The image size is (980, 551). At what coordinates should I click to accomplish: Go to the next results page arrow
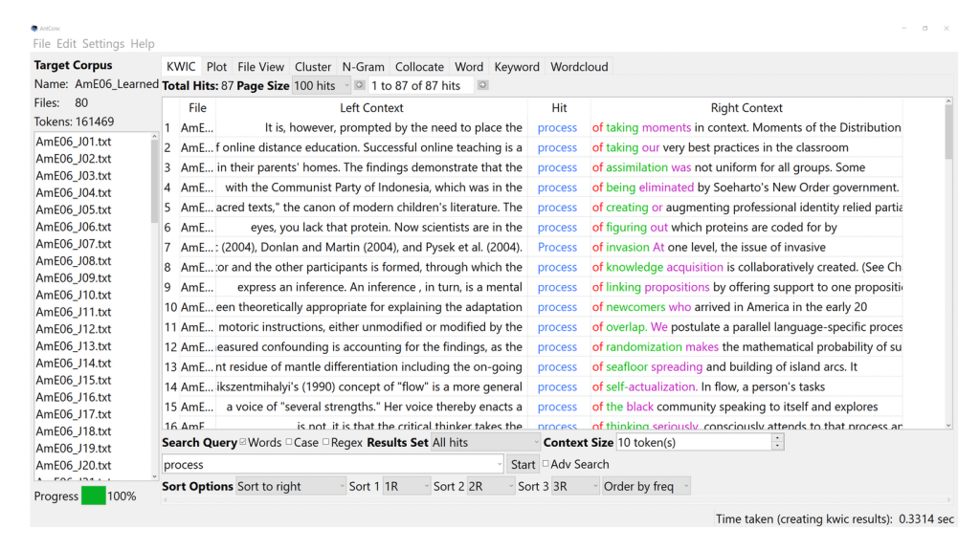coord(482,86)
